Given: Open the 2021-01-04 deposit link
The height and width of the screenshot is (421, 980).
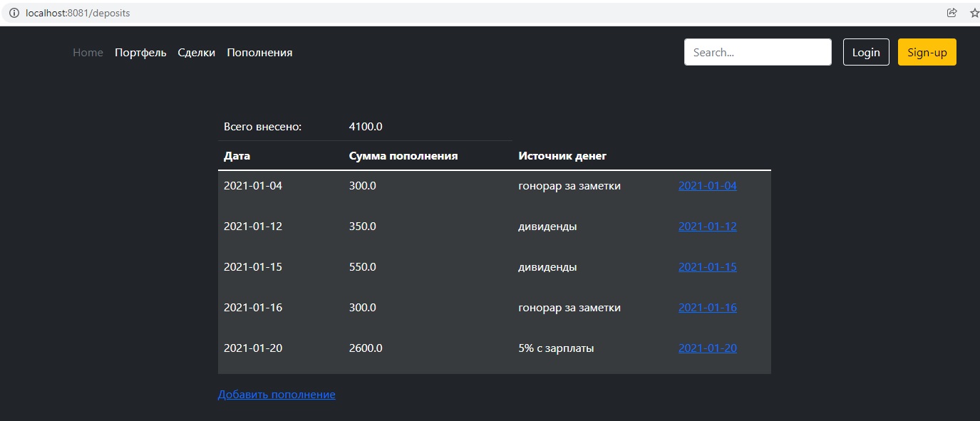Looking at the screenshot, I should tap(707, 185).
